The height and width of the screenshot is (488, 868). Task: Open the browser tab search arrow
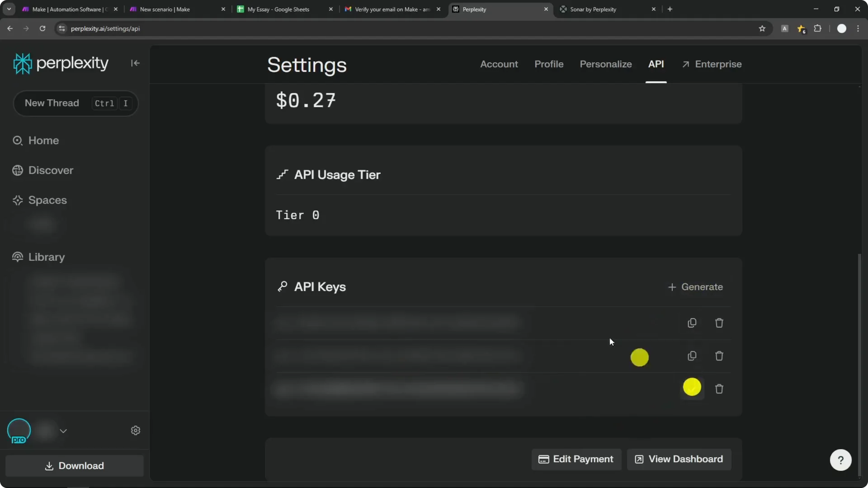[x=9, y=9]
